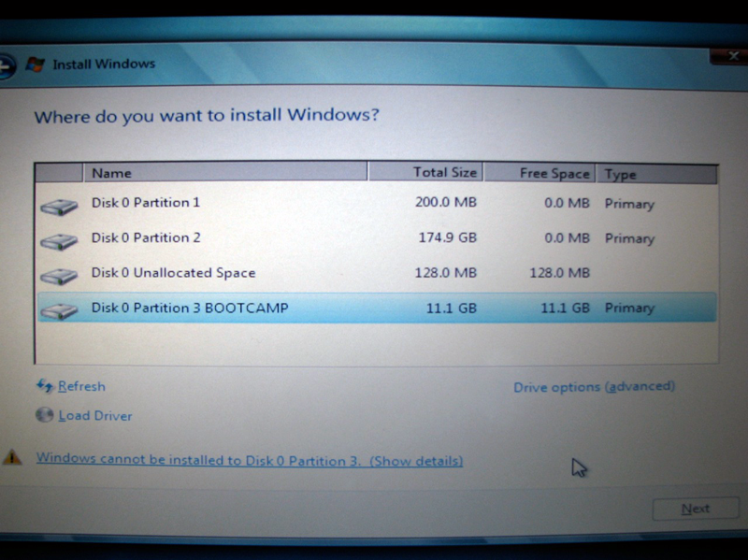Sort list by Type column header
748x560 pixels.
coord(656,174)
